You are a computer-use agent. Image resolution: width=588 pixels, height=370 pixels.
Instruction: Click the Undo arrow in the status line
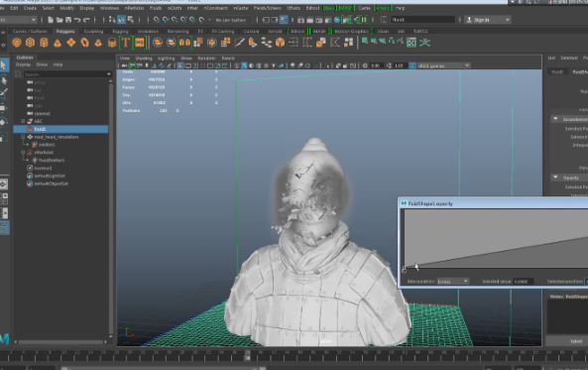point(77,20)
